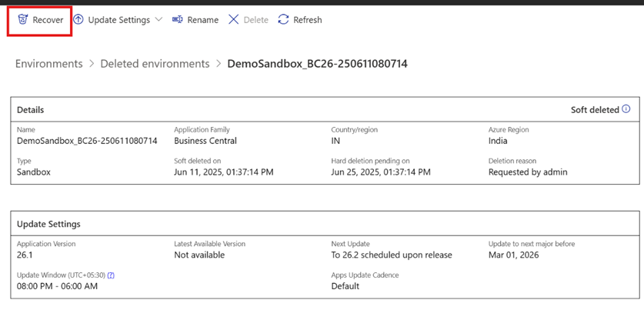This screenshot has width=644, height=320.
Task: Select the India Azure Region value
Action: pyautogui.click(x=498, y=141)
